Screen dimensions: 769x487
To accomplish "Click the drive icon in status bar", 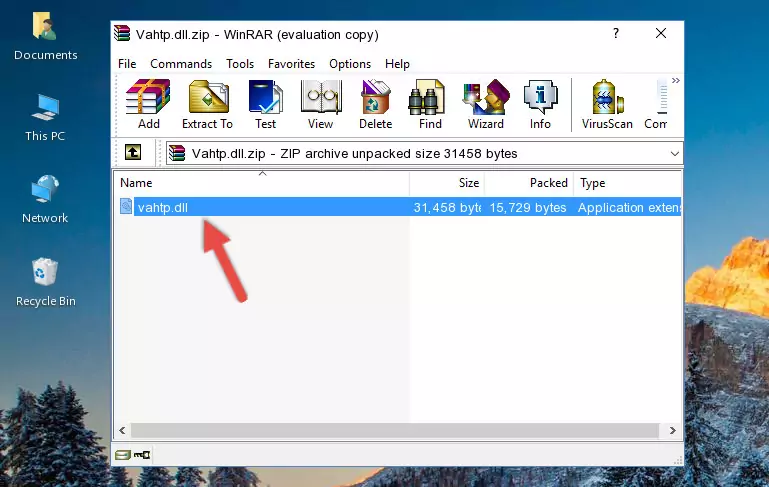I will tap(123, 455).
